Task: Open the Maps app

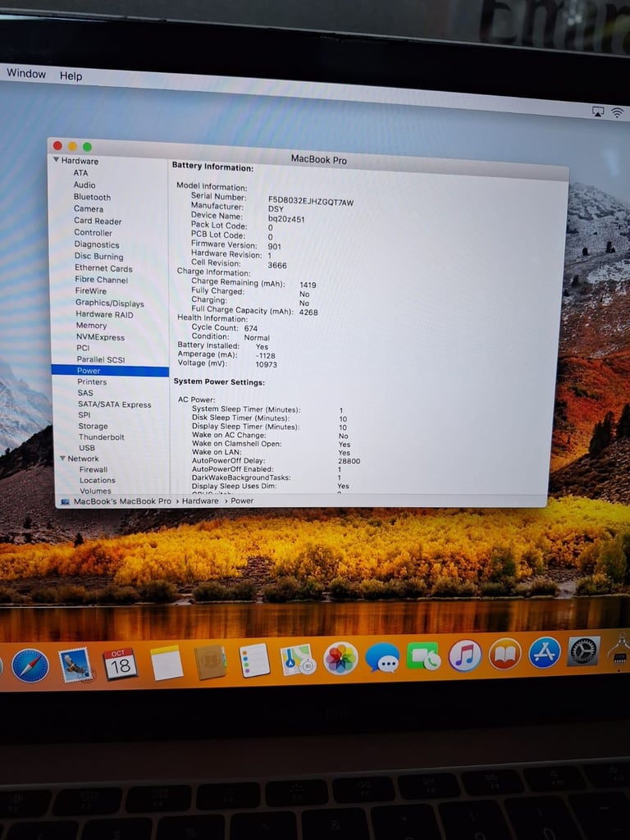Action: click(297, 660)
